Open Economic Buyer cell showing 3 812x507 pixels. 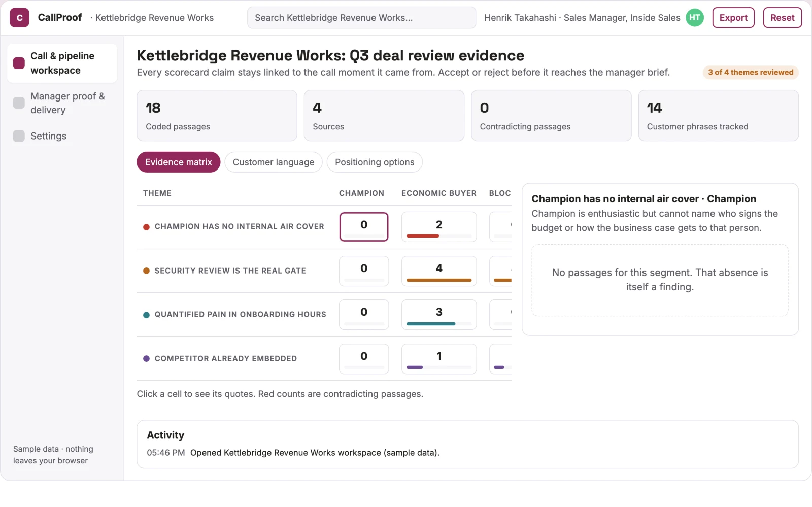click(x=439, y=315)
